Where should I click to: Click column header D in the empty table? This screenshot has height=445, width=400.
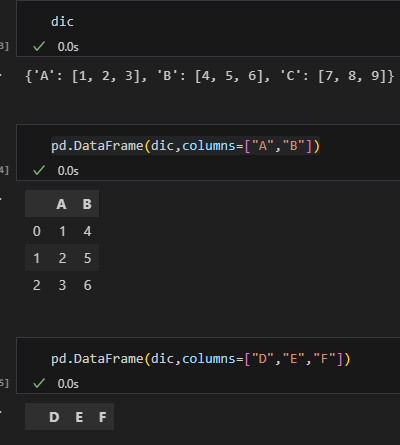[54, 417]
